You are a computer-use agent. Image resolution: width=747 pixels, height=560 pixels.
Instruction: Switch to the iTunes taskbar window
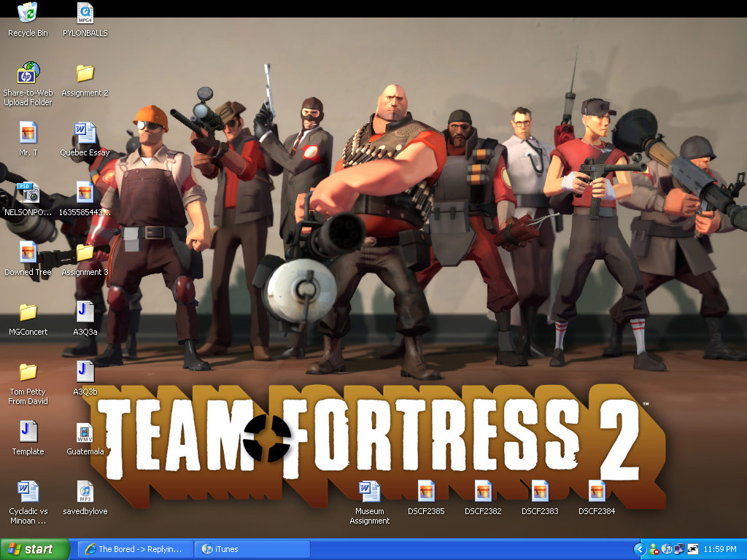tap(252, 549)
